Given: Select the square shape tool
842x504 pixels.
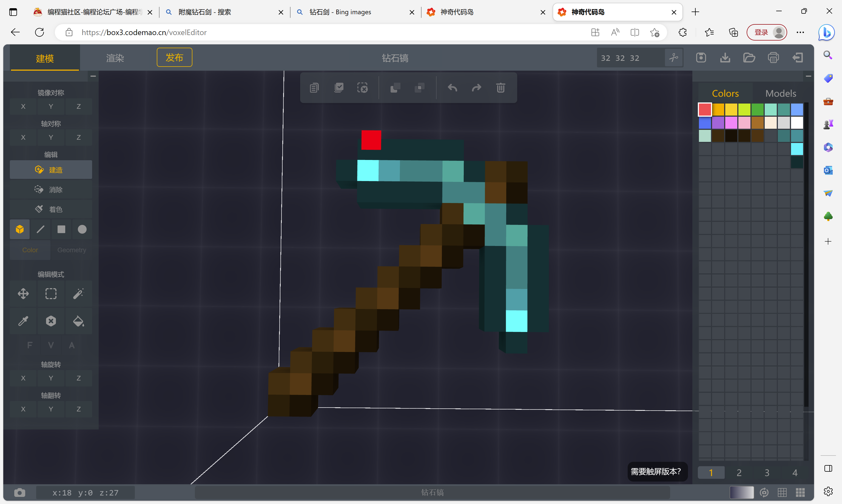Looking at the screenshot, I should coord(61,230).
